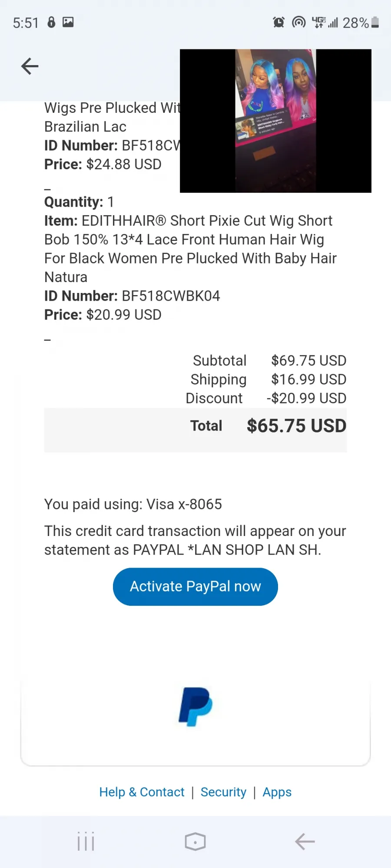Image resolution: width=391 pixels, height=868 pixels.
Task: Tap the clock time in status bar
Action: click(x=26, y=23)
